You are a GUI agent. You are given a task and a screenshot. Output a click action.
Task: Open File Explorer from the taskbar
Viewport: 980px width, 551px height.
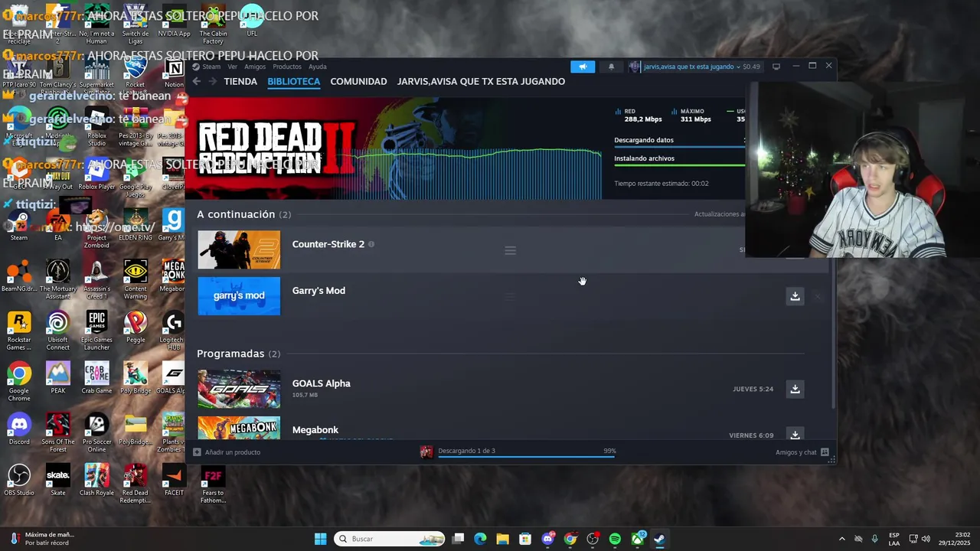tap(503, 539)
